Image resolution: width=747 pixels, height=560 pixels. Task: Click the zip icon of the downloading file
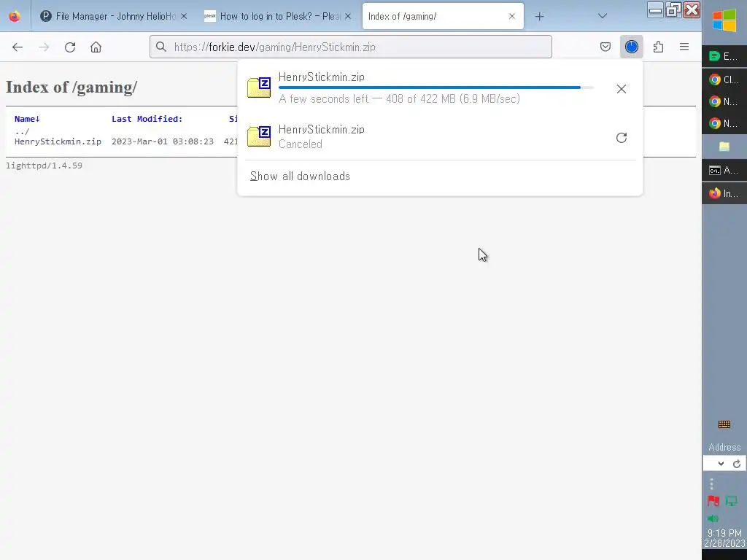point(259,87)
